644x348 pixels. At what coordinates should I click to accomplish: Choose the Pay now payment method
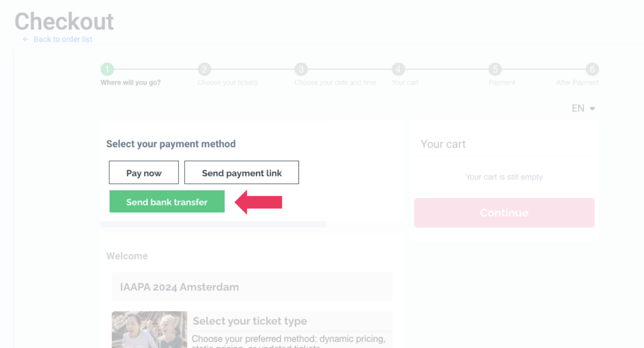[x=144, y=173]
